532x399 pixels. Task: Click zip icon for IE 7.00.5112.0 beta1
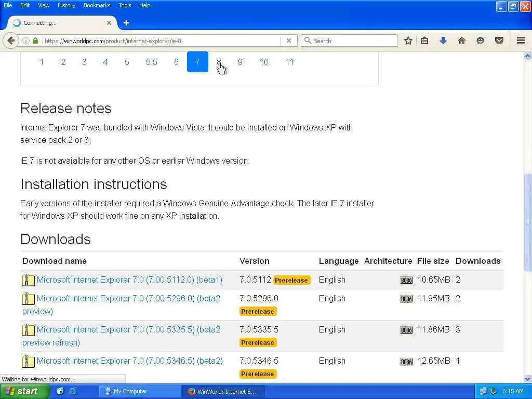point(29,280)
